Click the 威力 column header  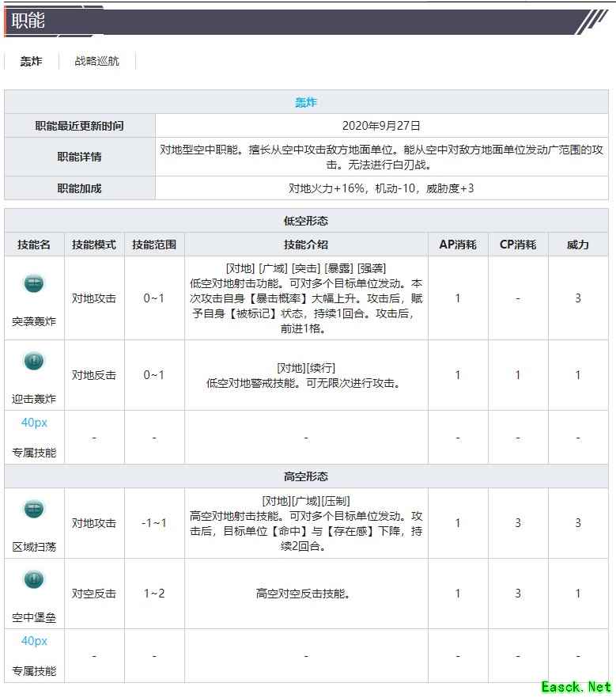tap(578, 245)
